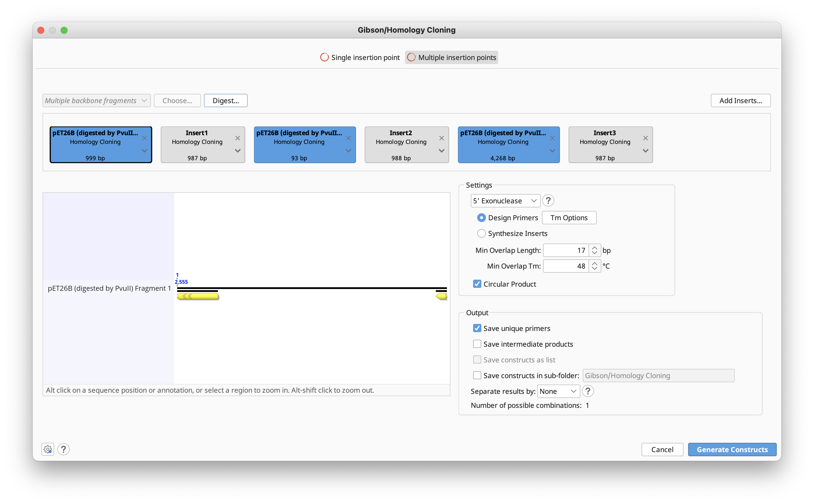
Task: Open the Multiple backbone fragments dropdown
Action: tap(97, 101)
